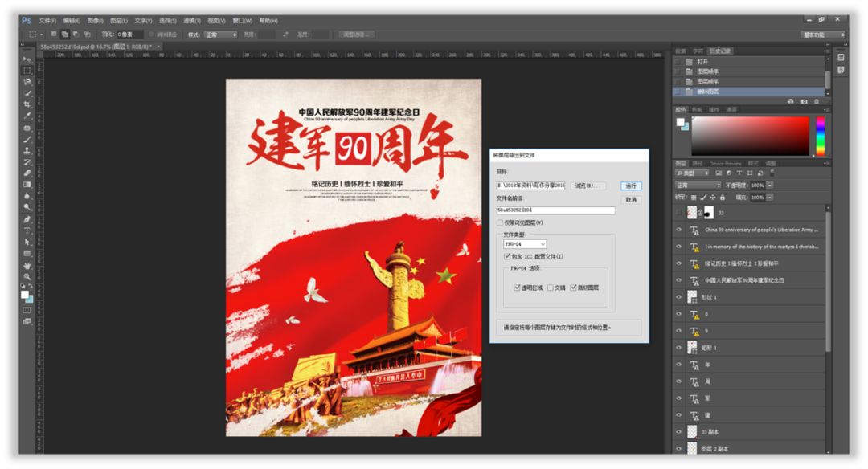868x469 pixels.
Task: Choose add to selection mode icon
Action: [65, 35]
